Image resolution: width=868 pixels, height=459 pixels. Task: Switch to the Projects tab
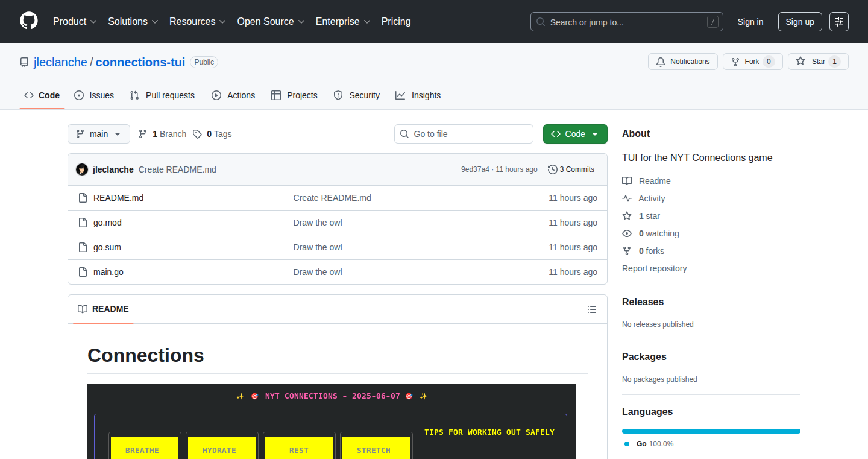coord(294,95)
